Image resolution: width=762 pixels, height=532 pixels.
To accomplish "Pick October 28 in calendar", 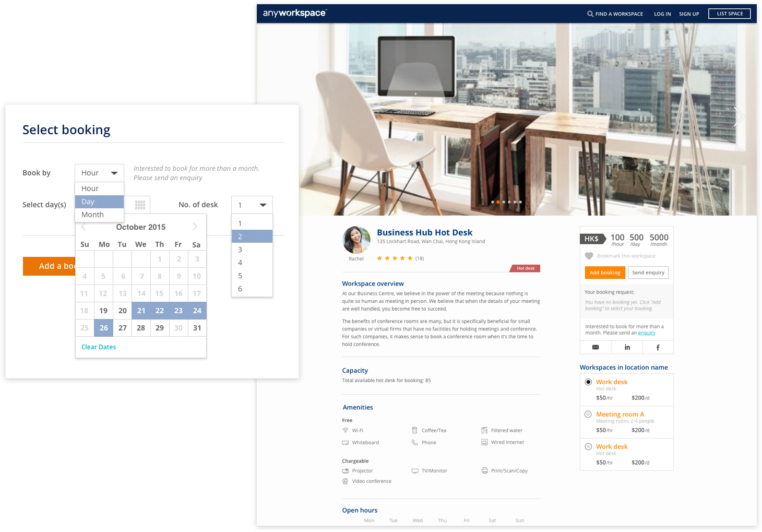I will click(x=141, y=328).
